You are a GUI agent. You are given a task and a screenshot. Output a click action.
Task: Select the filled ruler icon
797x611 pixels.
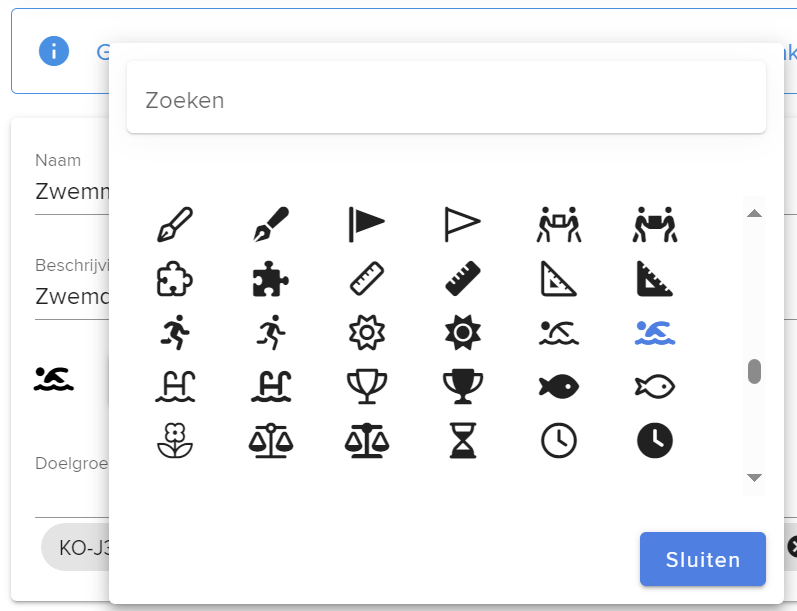click(x=463, y=279)
